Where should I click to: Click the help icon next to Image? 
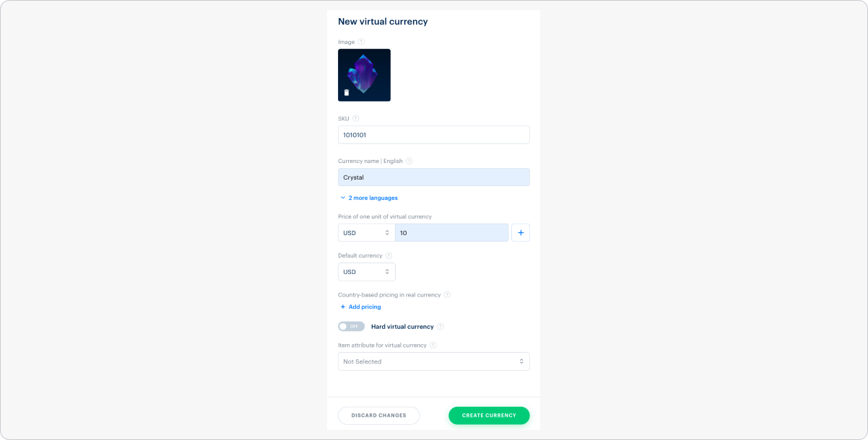click(361, 42)
